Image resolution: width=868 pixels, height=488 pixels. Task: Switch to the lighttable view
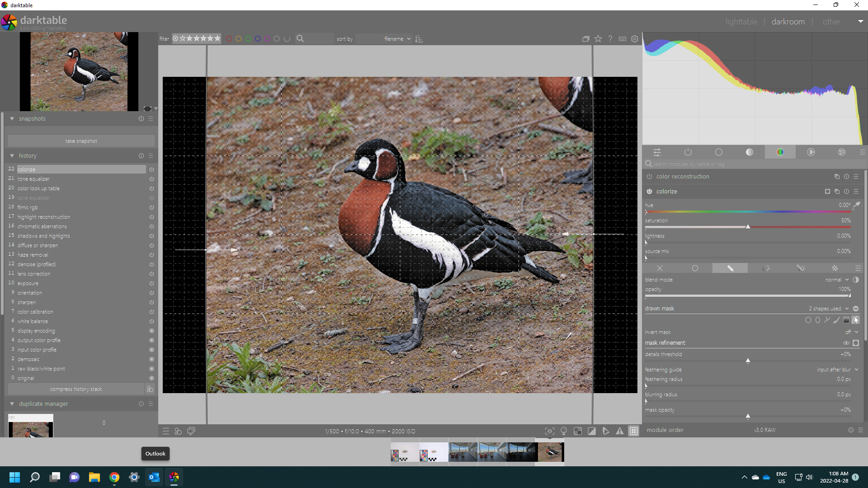tap(741, 22)
